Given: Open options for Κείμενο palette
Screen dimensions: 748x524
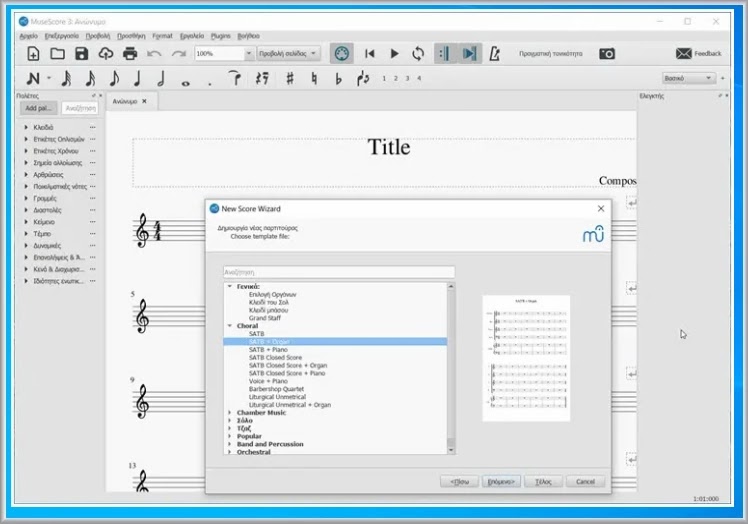Looking at the screenshot, I should click(x=93, y=222).
